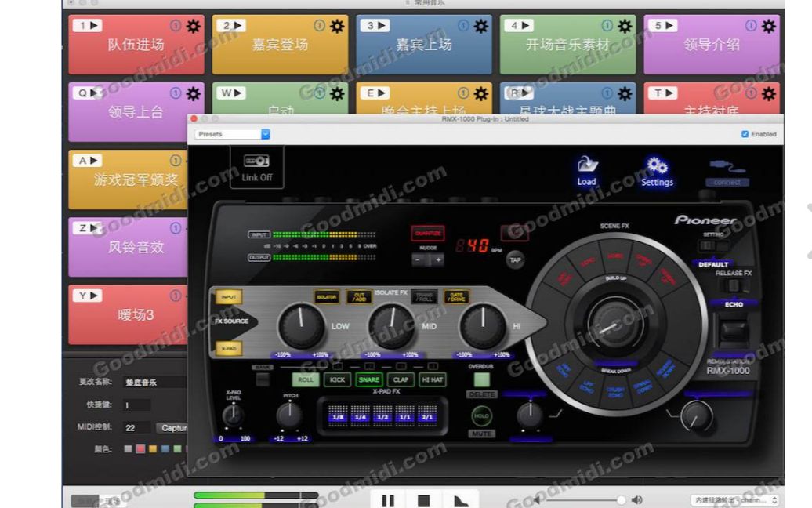
Task: Click the KICK X-PAD button
Action: click(x=337, y=379)
